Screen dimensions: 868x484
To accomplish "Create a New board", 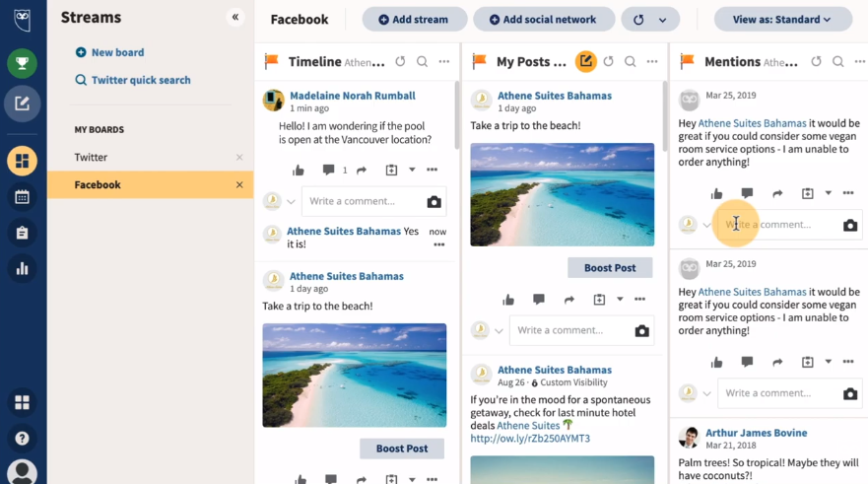I will 109,52.
